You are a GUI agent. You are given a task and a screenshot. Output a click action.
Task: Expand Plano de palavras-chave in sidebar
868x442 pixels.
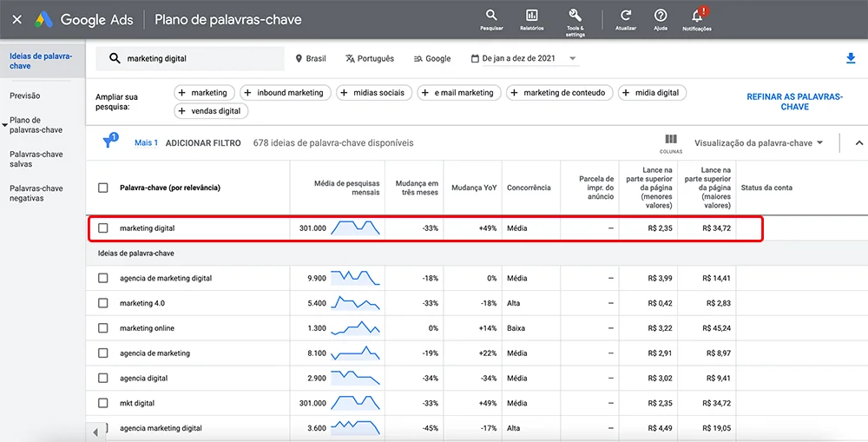click(35, 125)
